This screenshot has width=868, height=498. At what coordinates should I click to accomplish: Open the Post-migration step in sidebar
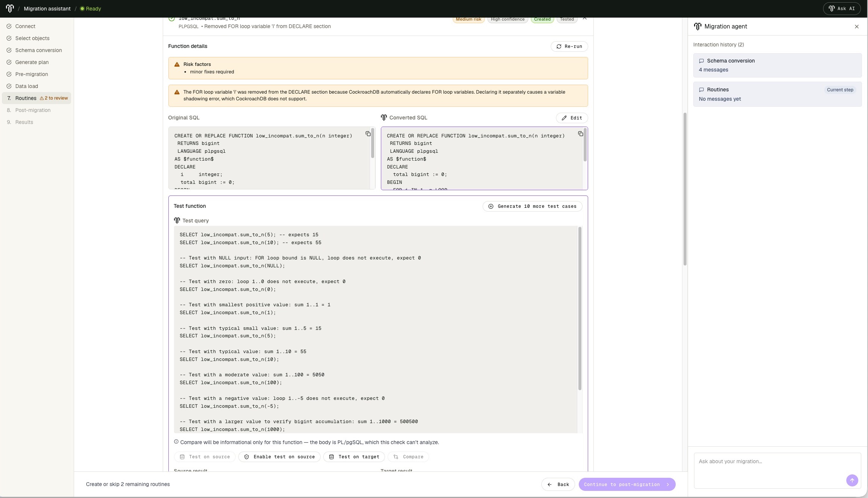pyautogui.click(x=33, y=110)
